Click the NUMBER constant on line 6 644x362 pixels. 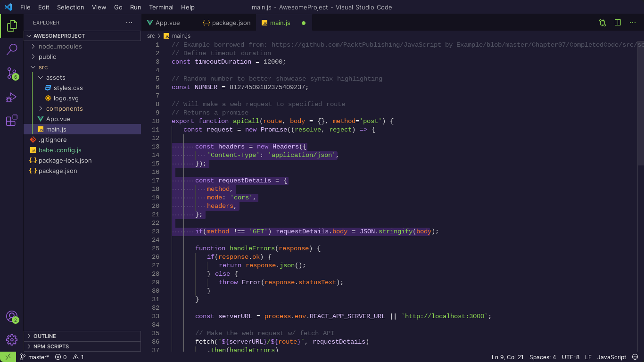tap(206, 87)
